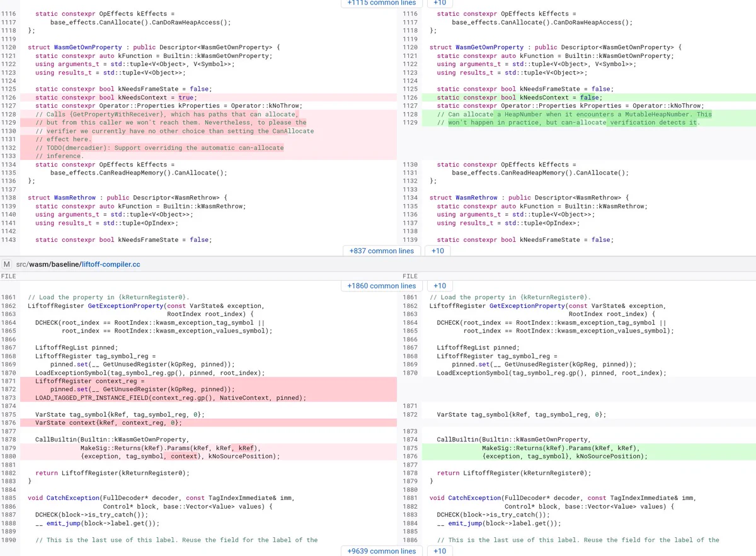Show 10 more lines beside +9639 common lines
This screenshot has width=756, height=556.
click(440, 551)
